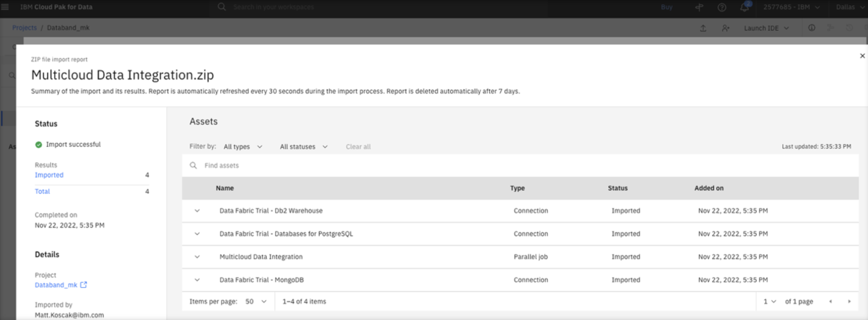Open the Launch IDE dropdown
The width and height of the screenshot is (868, 320).
(x=766, y=28)
